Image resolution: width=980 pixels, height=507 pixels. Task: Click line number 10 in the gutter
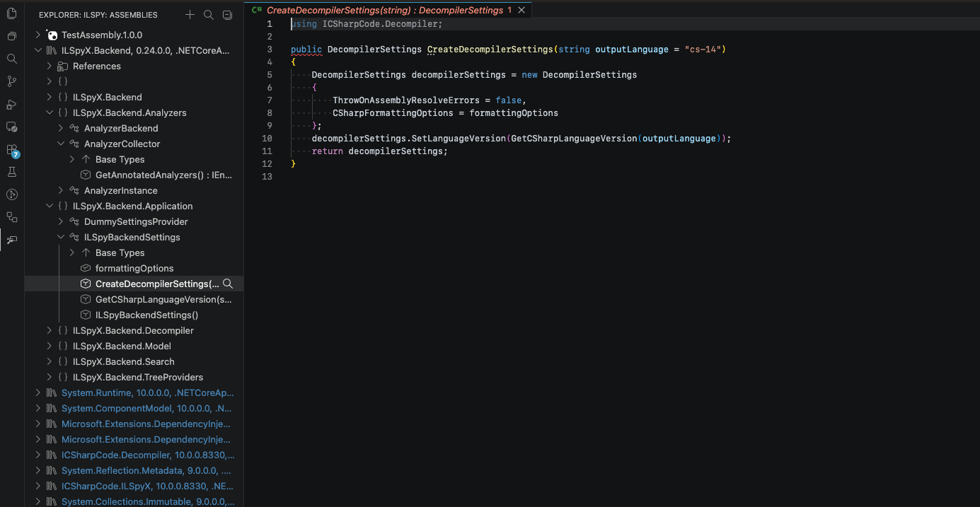267,139
